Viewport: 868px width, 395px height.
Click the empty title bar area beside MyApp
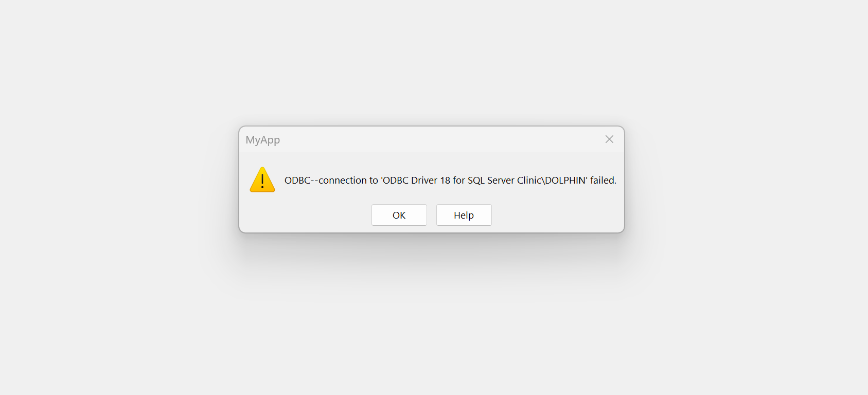(437, 139)
